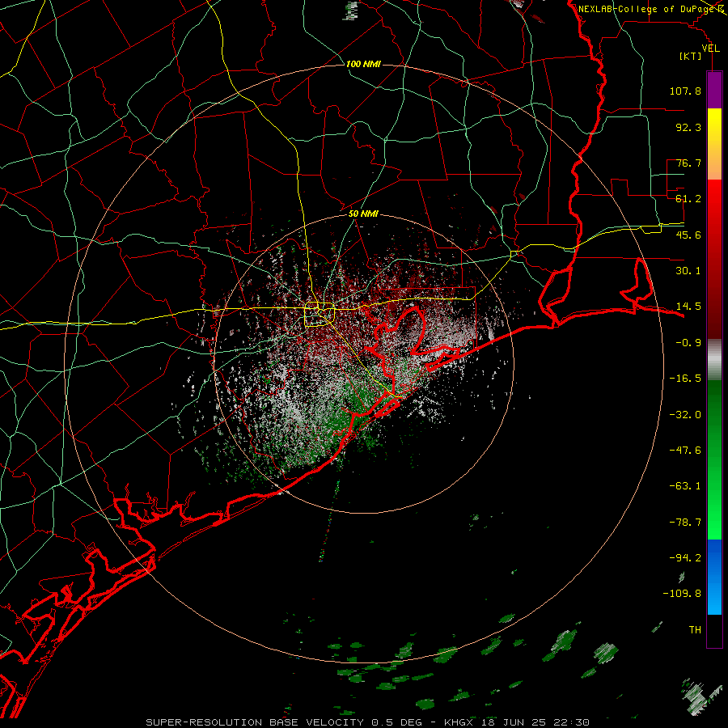Click the -109.8 velocity legend value
This screenshot has height=728, width=728.
[682, 594]
